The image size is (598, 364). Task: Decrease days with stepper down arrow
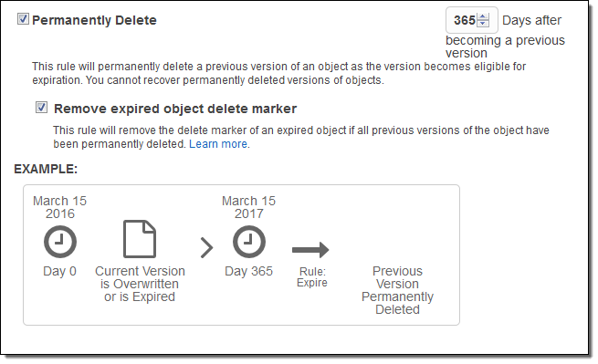483,23
